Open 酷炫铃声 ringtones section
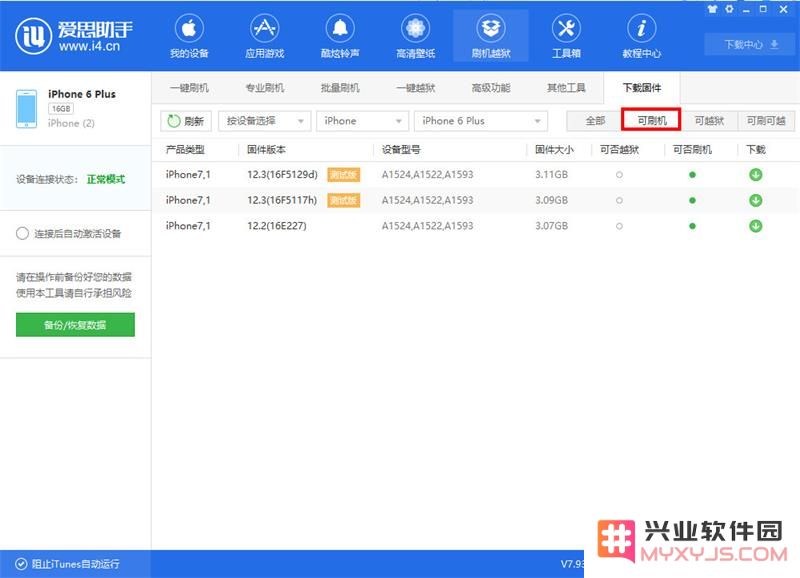The width and height of the screenshot is (800, 578). coord(340,36)
